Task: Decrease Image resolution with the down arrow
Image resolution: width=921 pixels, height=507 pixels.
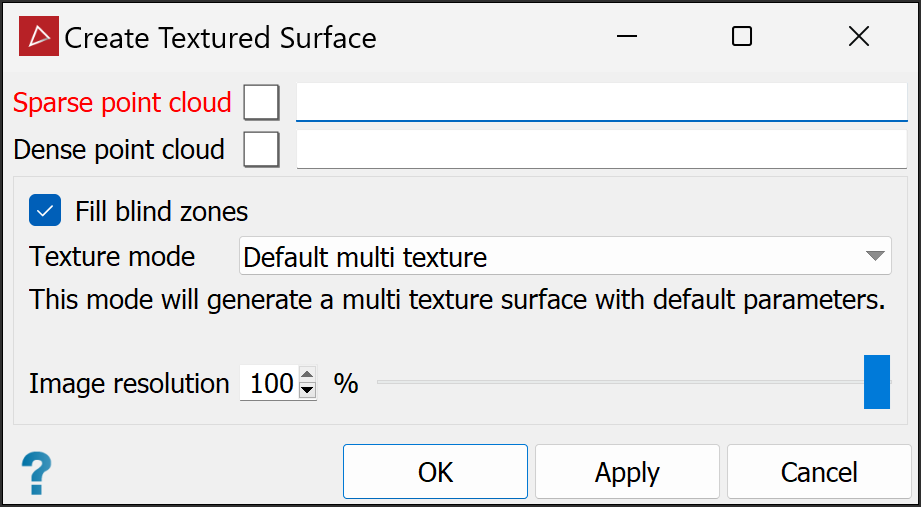Action: pos(308,390)
